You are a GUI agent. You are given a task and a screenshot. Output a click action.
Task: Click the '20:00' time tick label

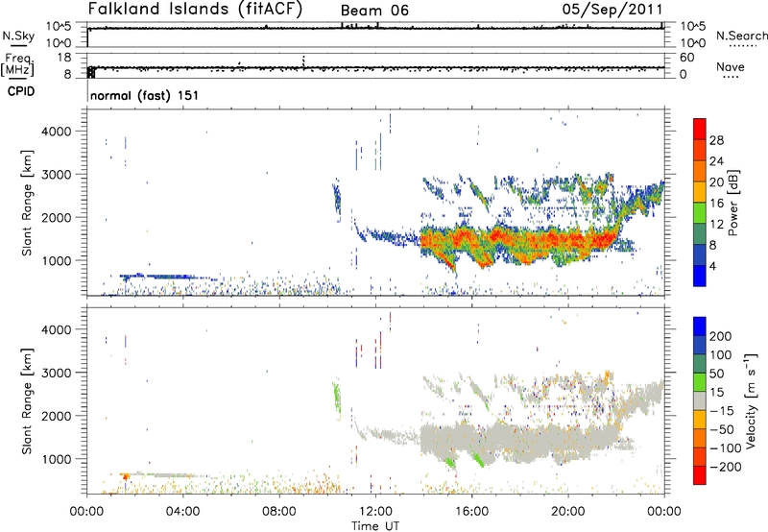(x=567, y=512)
